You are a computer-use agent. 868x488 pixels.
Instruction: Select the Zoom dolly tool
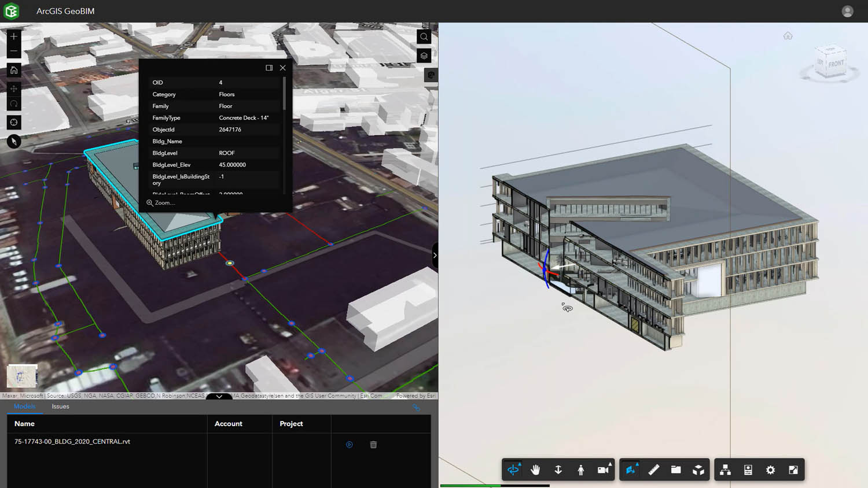click(x=558, y=470)
